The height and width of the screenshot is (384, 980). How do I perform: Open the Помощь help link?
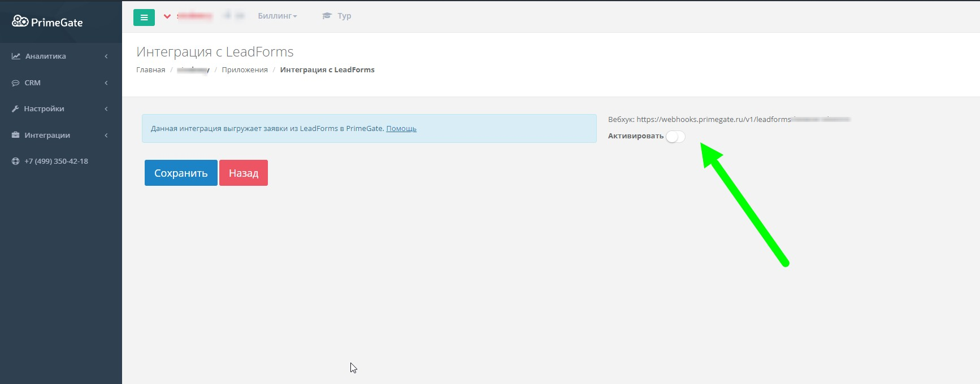pos(401,128)
